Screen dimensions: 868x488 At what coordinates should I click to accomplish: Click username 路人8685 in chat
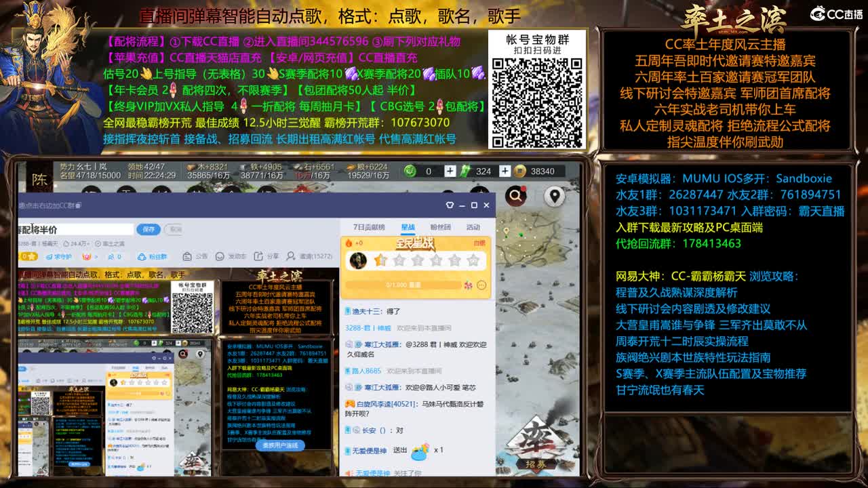click(366, 371)
